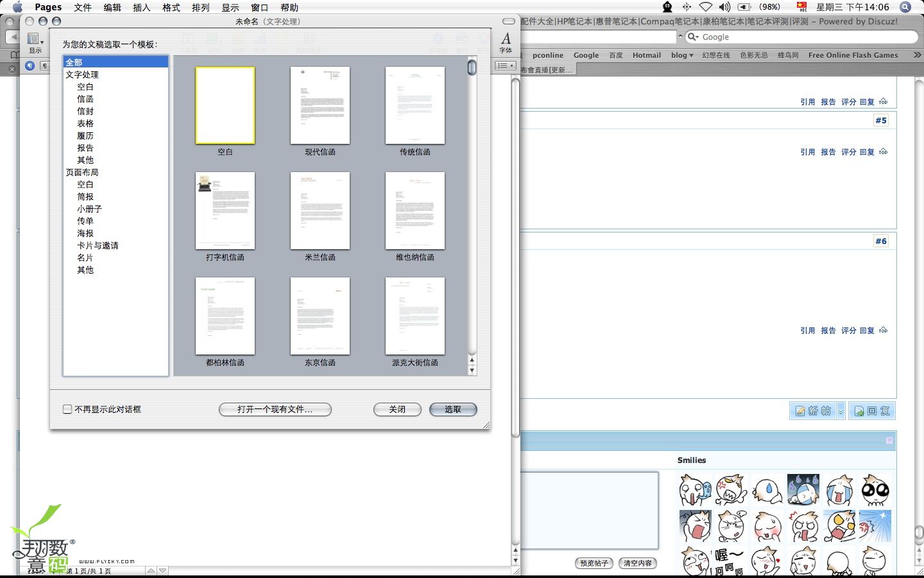The image size is (924, 578).
Task: Select the 打字机信函 template thumbnail
Action: click(x=225, y=211)
